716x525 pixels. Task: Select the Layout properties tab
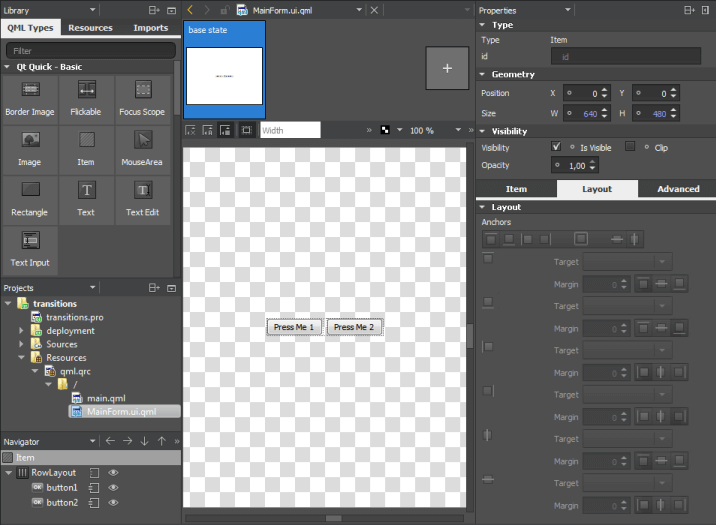pos(597,189)
